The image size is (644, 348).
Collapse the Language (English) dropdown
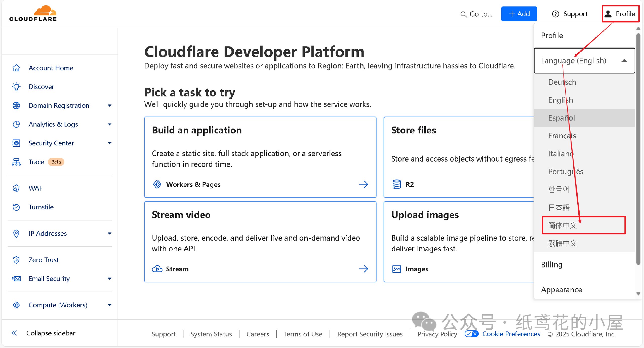point(584,61)
